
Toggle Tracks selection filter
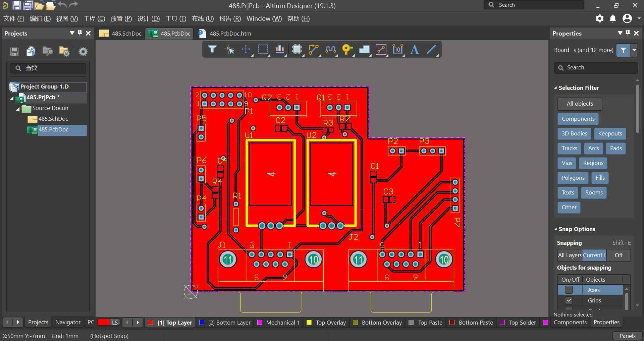tap(570, 148)
